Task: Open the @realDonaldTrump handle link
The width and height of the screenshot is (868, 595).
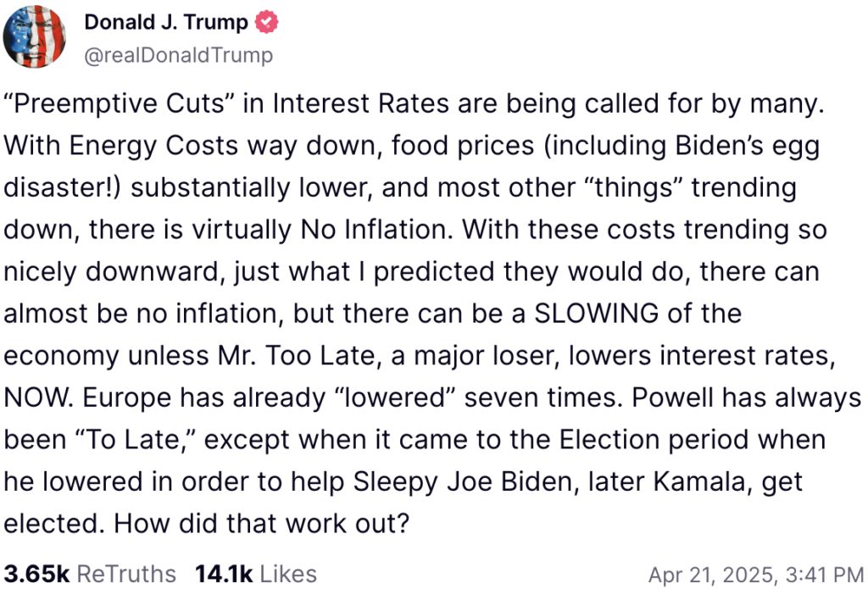Action: pos(178,55)
